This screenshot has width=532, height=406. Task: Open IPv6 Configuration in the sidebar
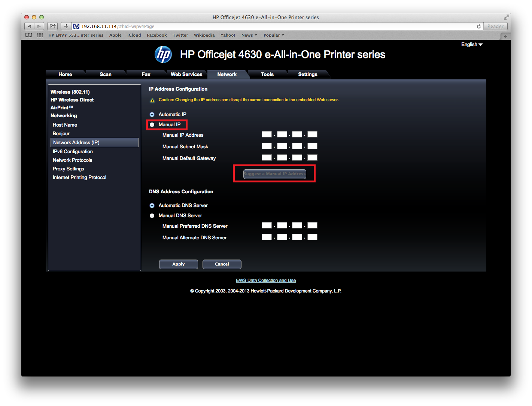(73, 152)
